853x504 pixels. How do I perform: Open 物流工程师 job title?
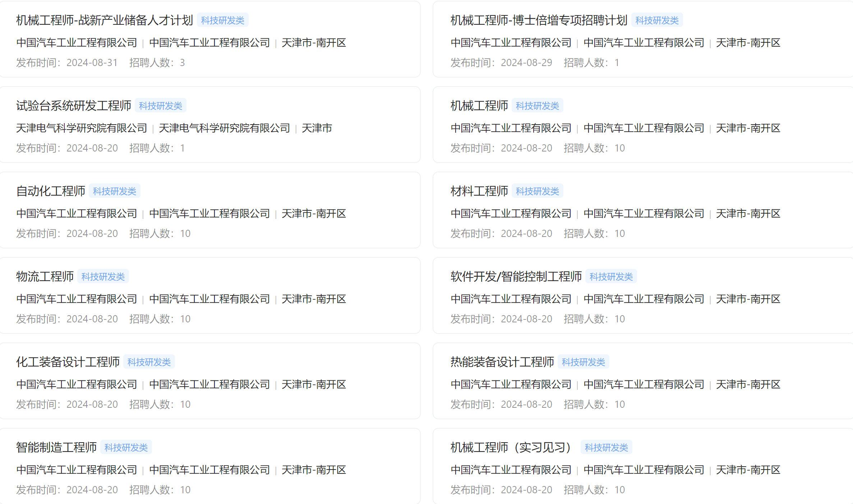(x=45, y=277)
